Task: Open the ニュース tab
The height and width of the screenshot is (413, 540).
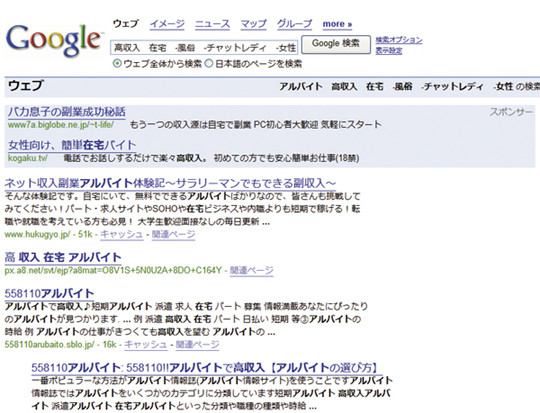Action: [x=212, y=24]
